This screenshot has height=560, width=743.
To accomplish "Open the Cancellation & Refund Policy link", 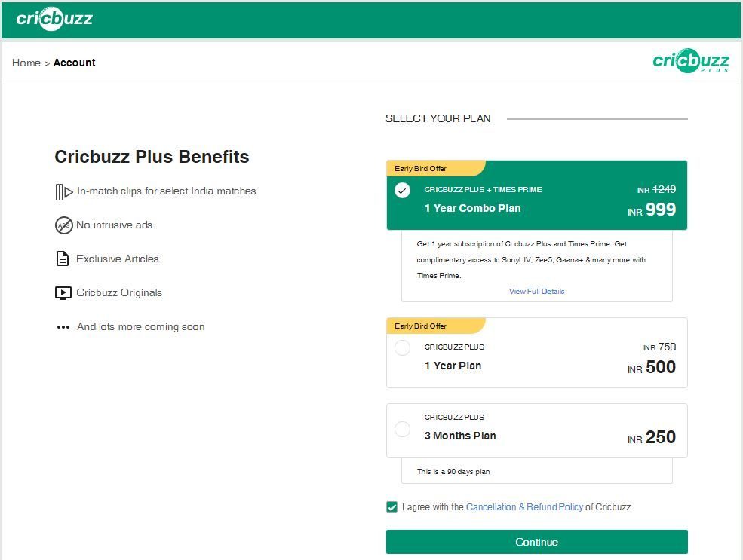I will click(524, 507).
